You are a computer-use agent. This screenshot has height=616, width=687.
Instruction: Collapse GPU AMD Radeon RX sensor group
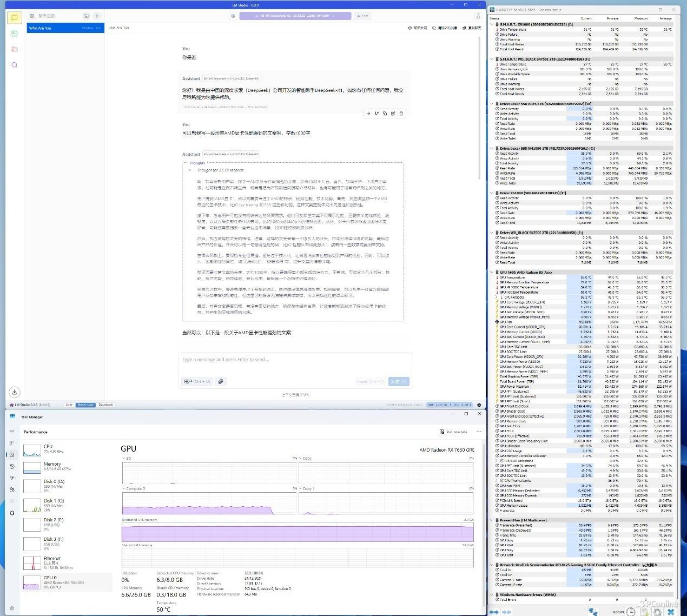(492, 273)
